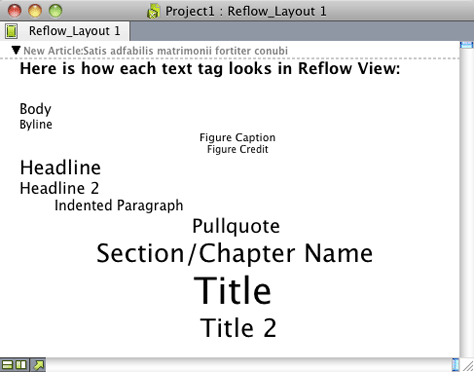Split the window horizontally
Image resolution: width=474 pixels, height=372 pixels.
7,365
